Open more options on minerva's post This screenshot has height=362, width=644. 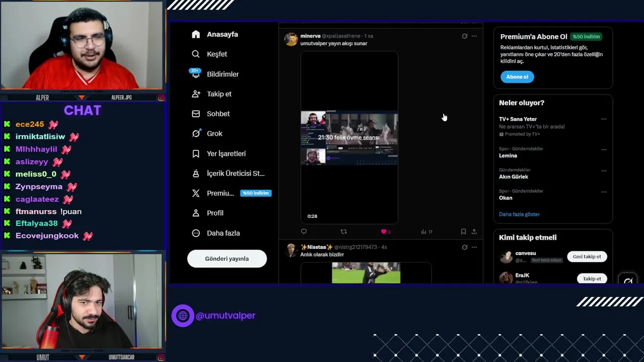coord(474,36)
